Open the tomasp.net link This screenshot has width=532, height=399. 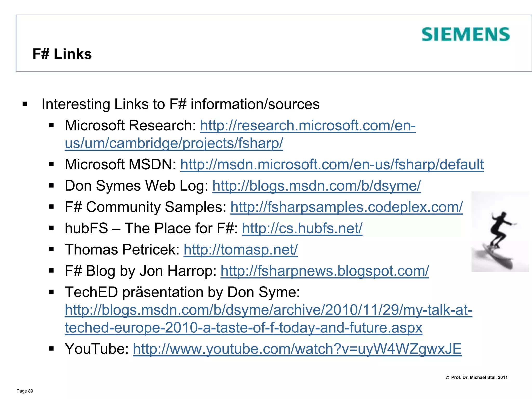(x=241, y=250)
